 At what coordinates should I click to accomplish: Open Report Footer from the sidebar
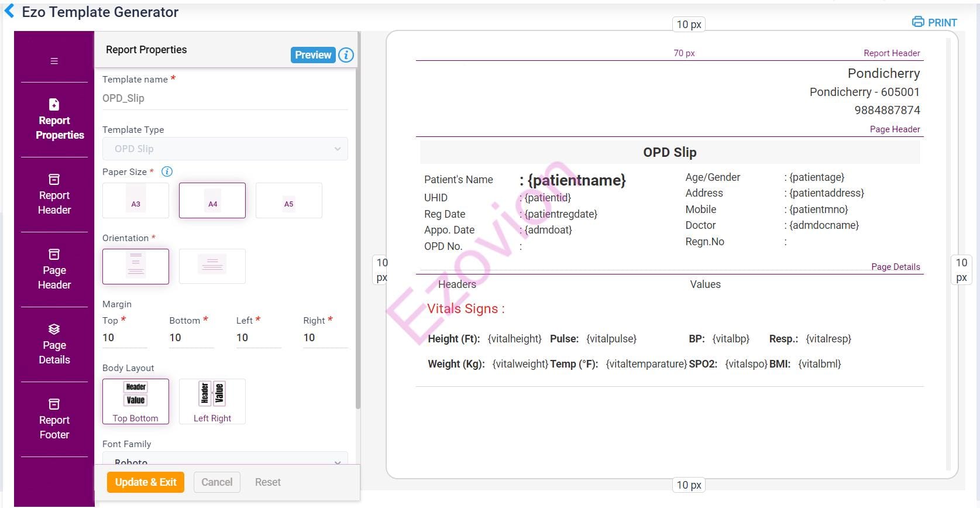pos(54,419)
